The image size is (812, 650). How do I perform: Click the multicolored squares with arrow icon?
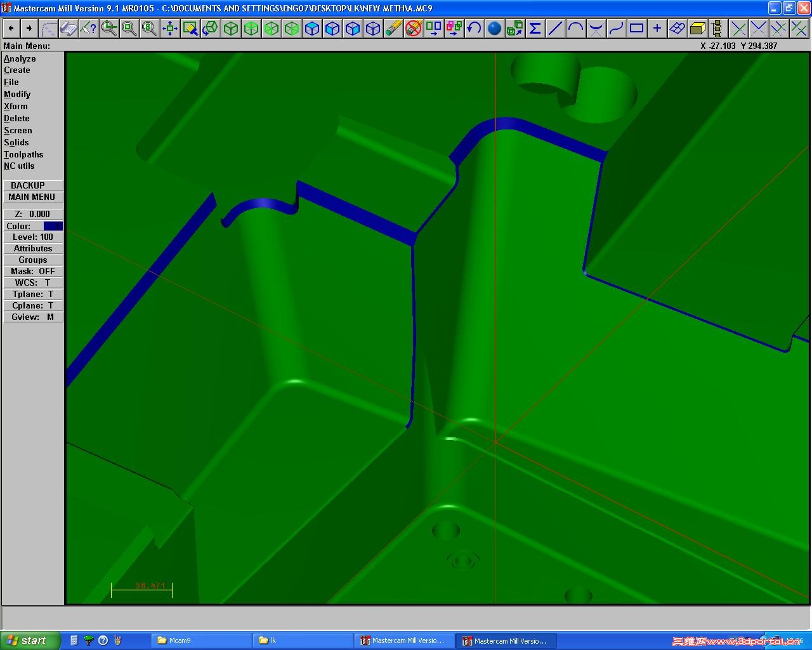click(x=454, y=28)
